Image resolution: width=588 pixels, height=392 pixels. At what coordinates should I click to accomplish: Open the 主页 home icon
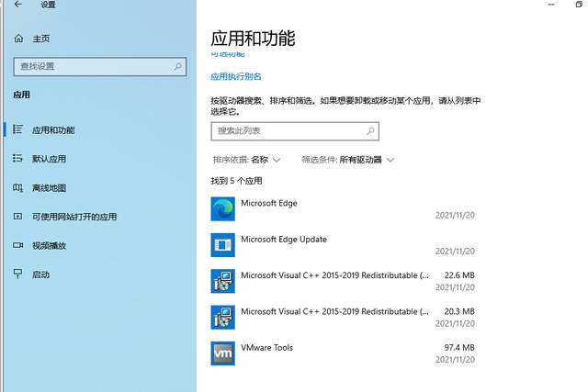(18, 39)
